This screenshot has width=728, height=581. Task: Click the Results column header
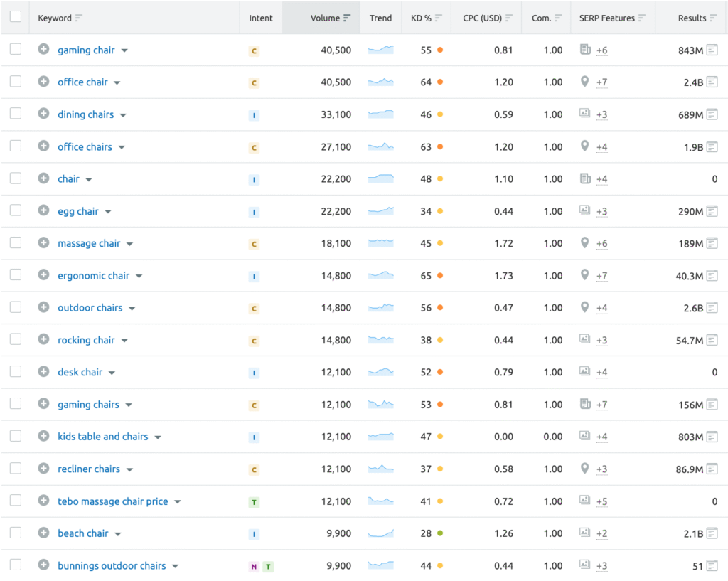692,18
